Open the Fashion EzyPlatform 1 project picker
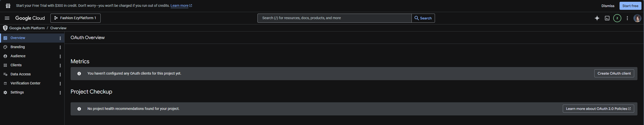 75,18
